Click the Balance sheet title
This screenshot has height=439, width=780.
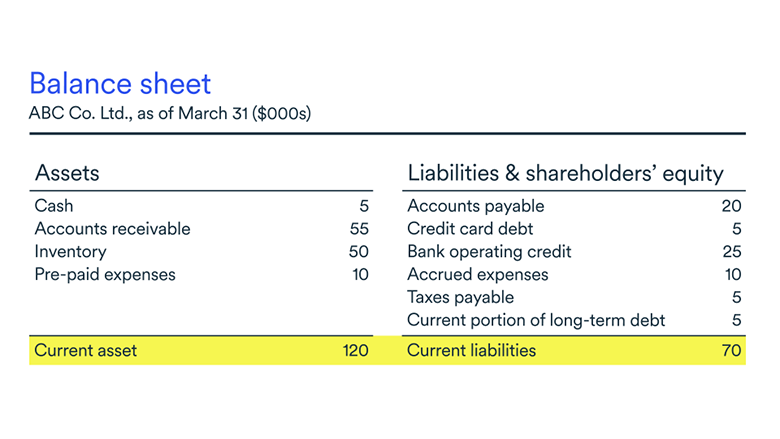tap(120, 82)
